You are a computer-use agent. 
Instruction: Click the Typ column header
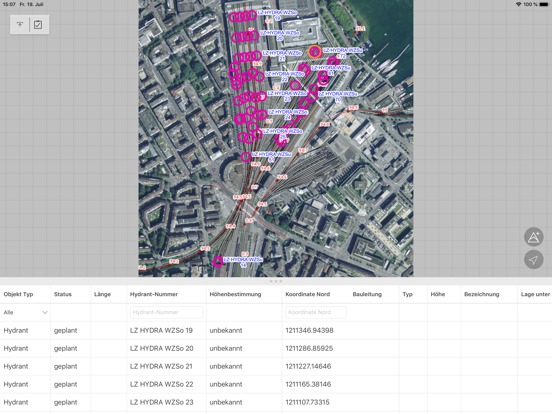point(408,294)
